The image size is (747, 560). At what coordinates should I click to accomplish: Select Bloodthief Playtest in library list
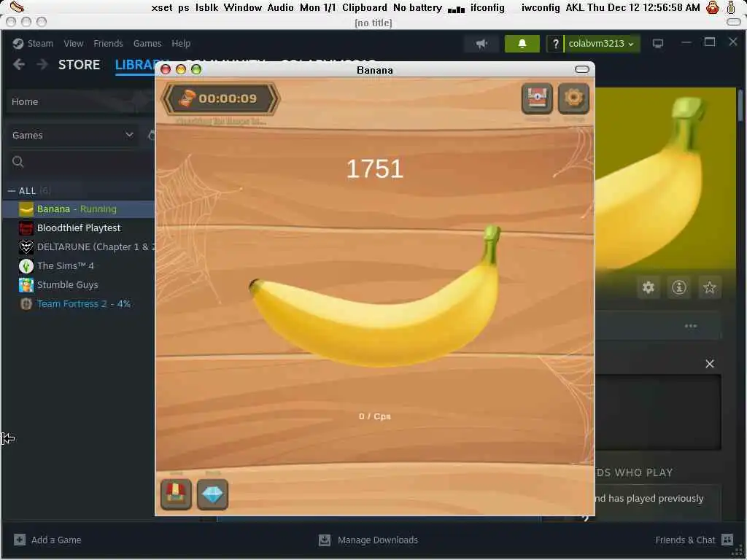79,228
